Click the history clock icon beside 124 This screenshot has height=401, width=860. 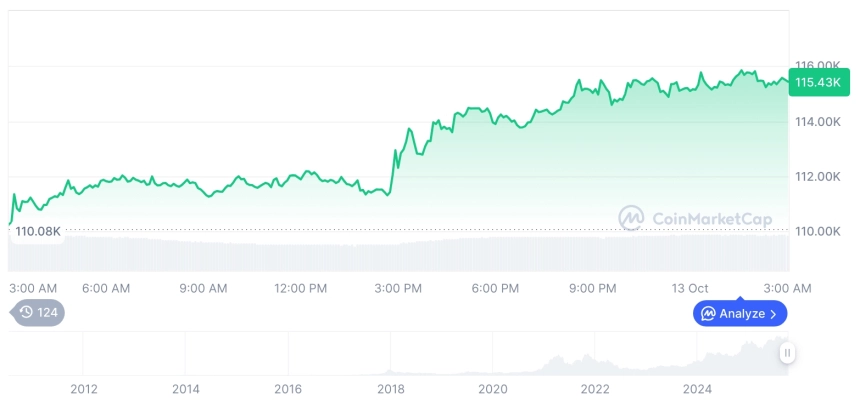coord(26,313)
